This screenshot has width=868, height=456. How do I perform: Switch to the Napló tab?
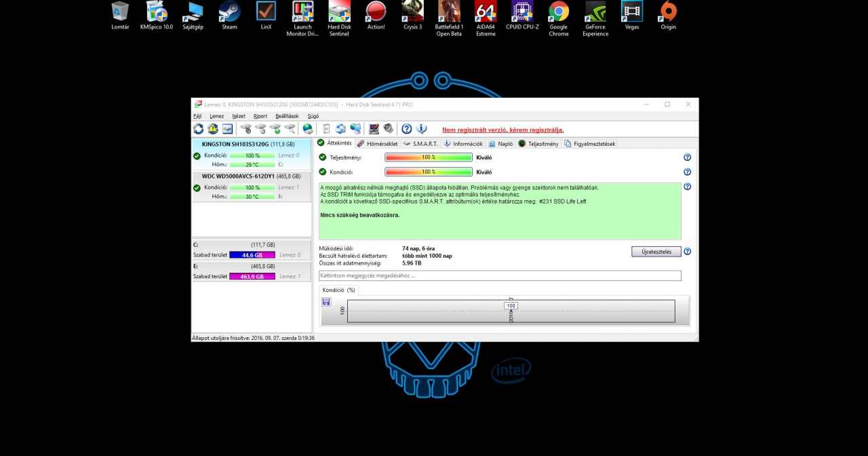[x=501, y=144]
